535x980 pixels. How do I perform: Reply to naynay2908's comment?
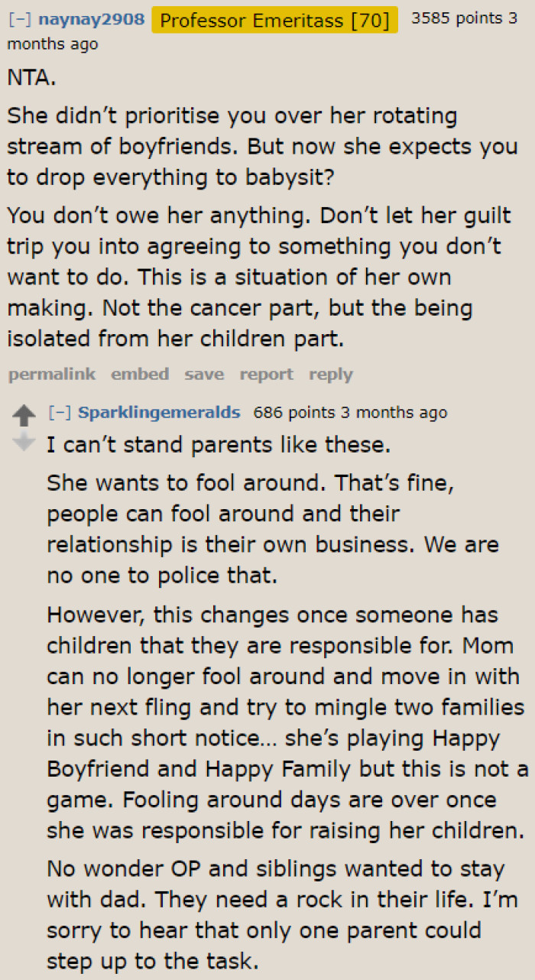[331, 374]
